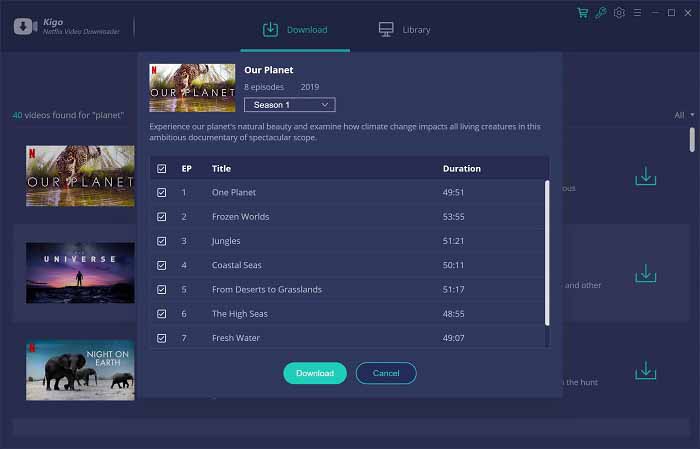Screen dimensions: 700x449
Task: Uncheck episode 1 One Planet
Action: tap(162, 192)
